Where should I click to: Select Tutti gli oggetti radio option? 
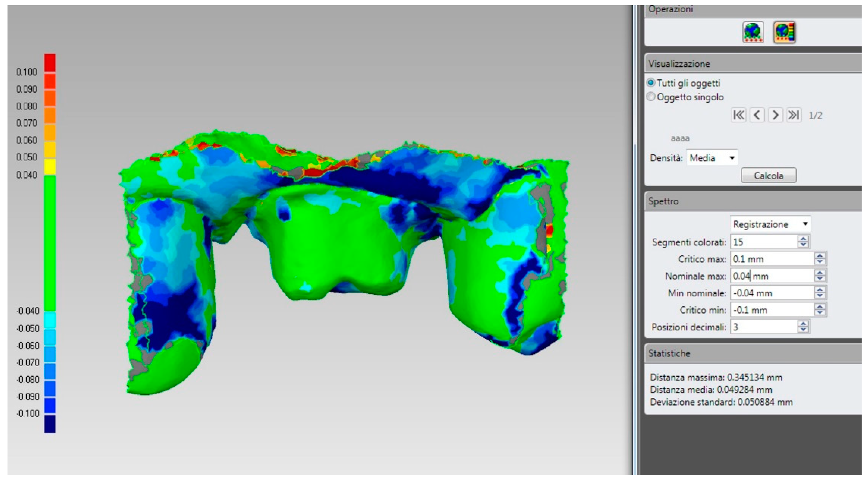651,83
